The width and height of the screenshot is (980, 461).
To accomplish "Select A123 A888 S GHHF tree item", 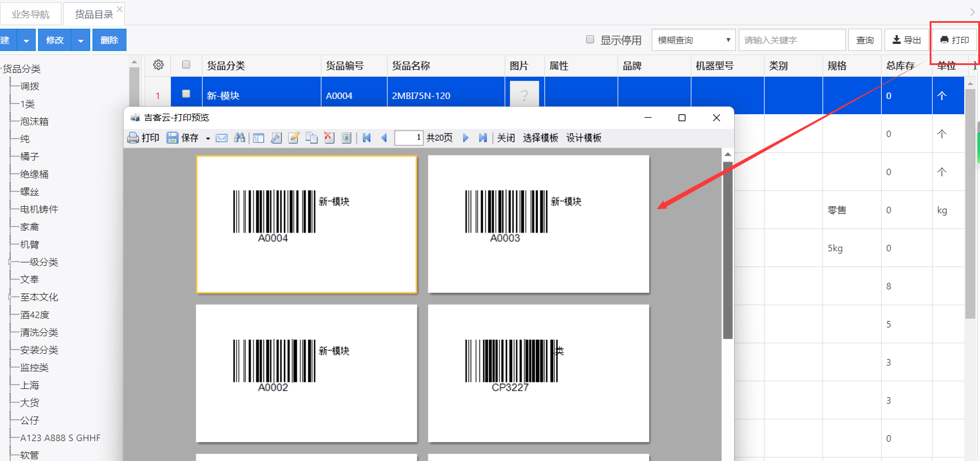I will coord(60,438).
